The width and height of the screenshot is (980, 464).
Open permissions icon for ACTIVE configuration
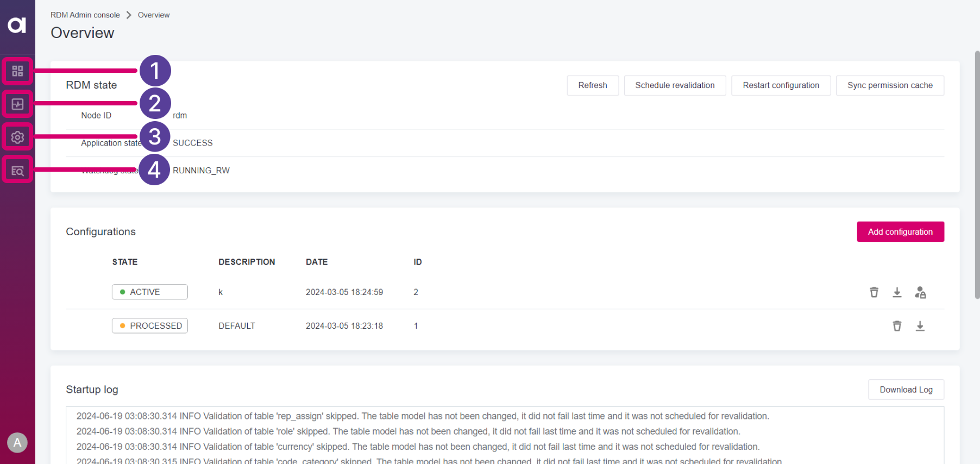click(920, 292)
